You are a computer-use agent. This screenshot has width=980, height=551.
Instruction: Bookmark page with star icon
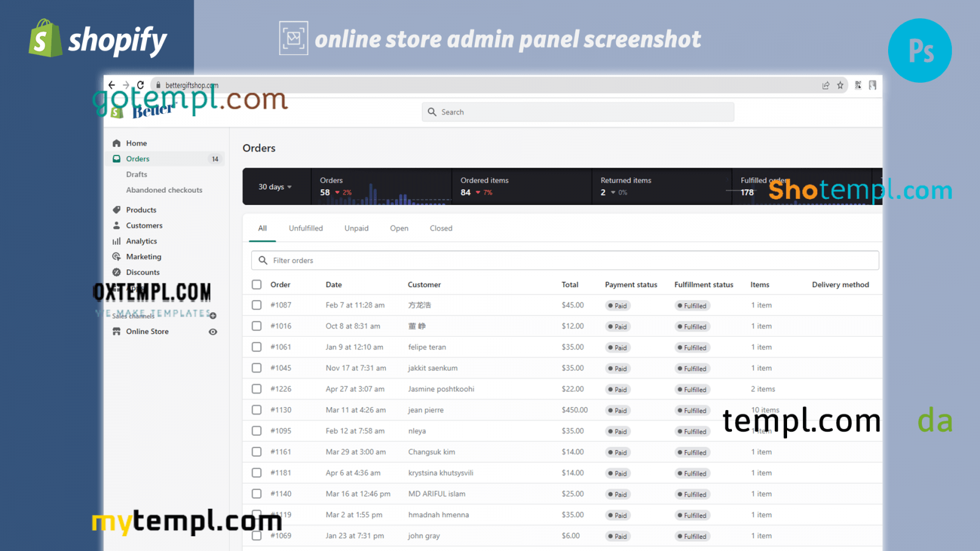(x=840, y=86)
